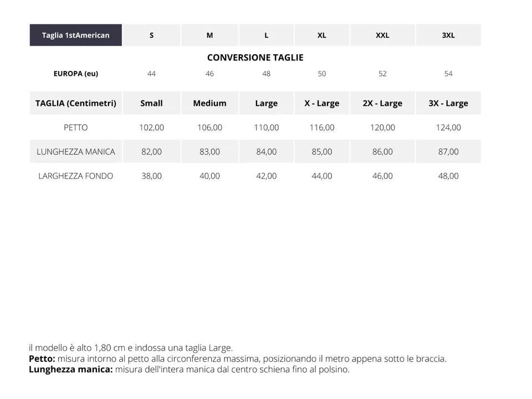Viewport: 532px width, 399px height.
Task: Select the M size column header
Action: pos(209,35)
